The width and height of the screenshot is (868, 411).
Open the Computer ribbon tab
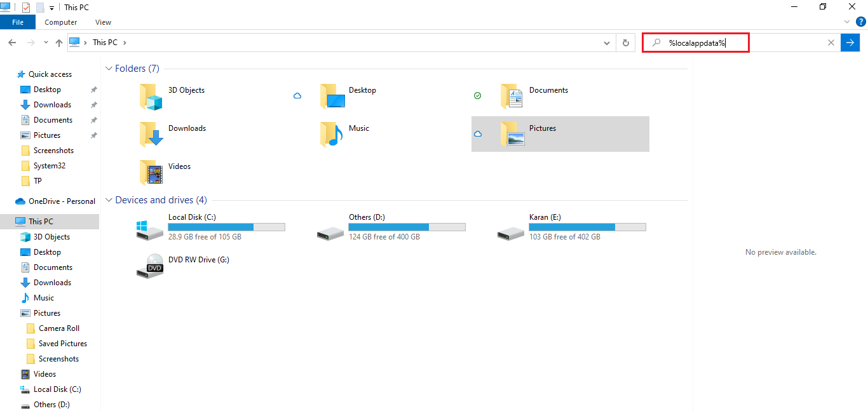(x=61, y=22)
